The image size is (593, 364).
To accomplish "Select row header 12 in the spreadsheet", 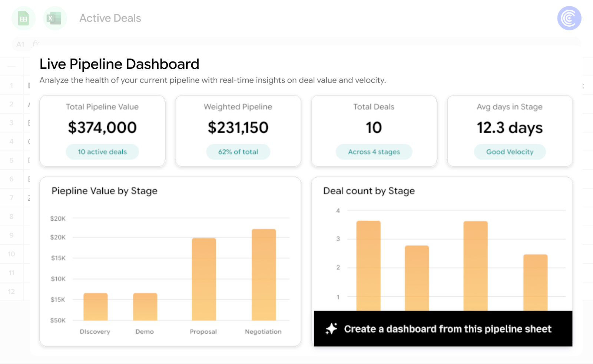I will coord(11,291).
